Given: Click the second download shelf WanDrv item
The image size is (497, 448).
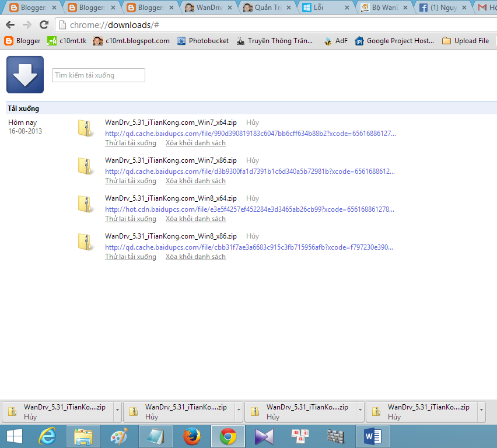Looking at the screenshot, I should pos(180,412).
